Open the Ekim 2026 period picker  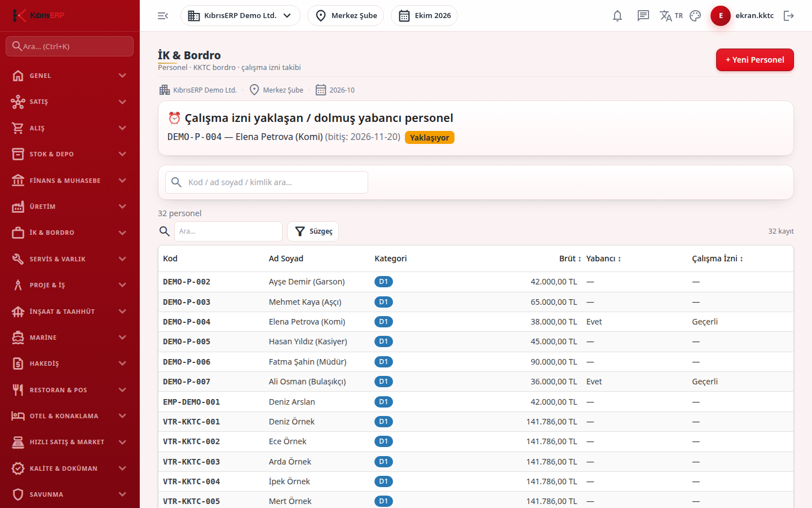pos(424,16)
